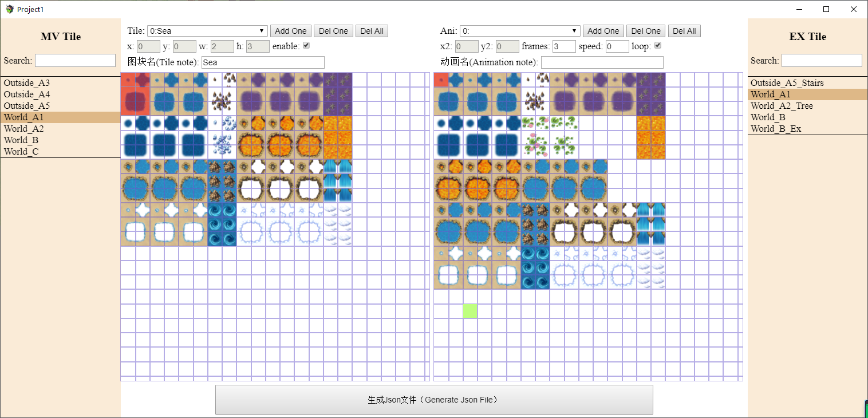The width and height of the screenshot is (868, 418).
Task: Click the waterfall tile in the EX tile grid
Action: point(651,224)
